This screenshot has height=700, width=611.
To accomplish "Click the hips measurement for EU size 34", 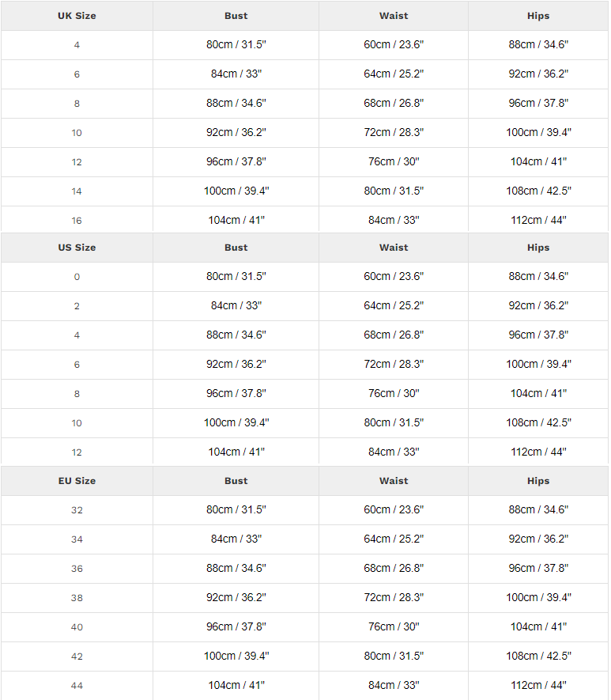I will click(538, 539).
